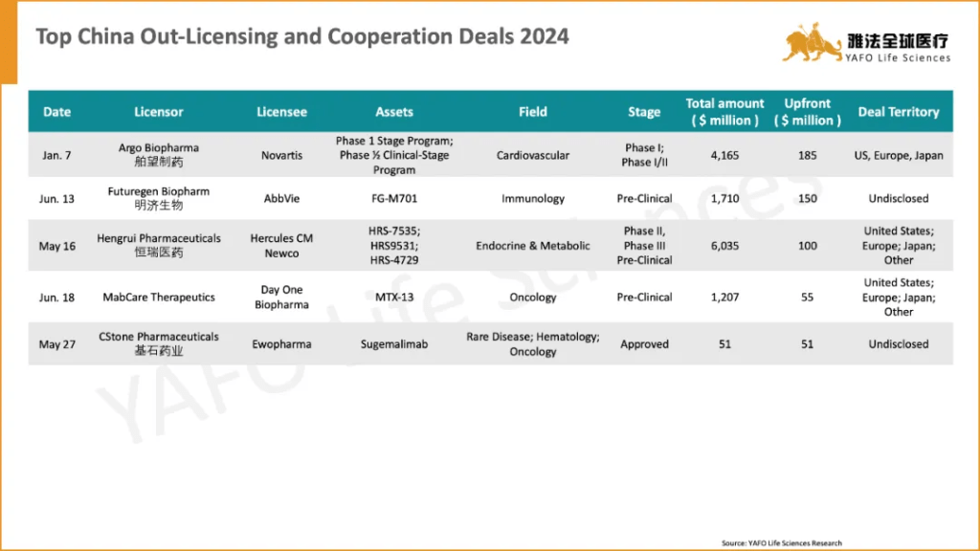Select the Hengrui Pharmaceuticals cell
Image resolution: width=980 pixels, height=551 pixels.
[159, 245]
